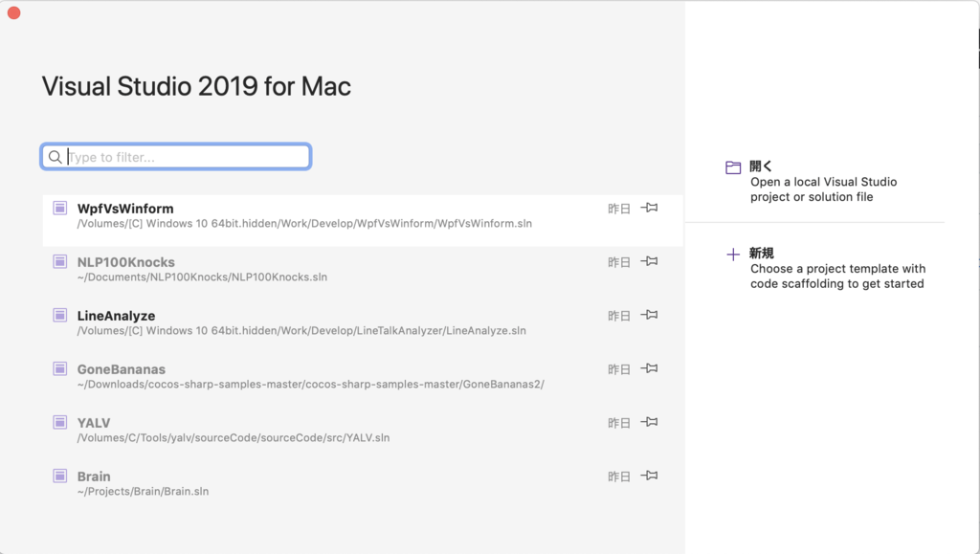
Task: Pin the WpfVsWinform solution
Action: [650, 208]
